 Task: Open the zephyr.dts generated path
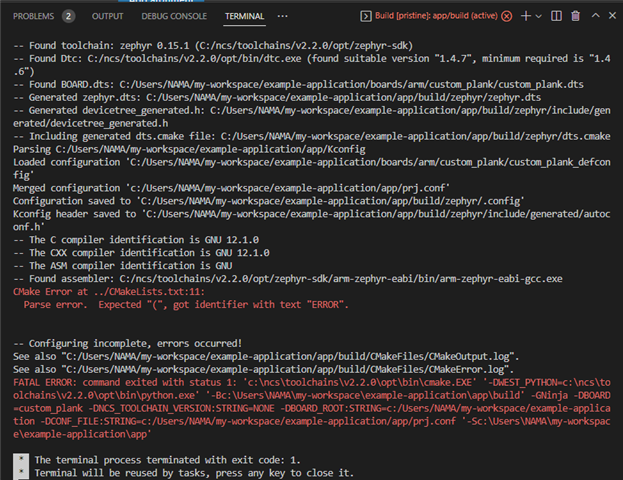click(x=343, y=97)
